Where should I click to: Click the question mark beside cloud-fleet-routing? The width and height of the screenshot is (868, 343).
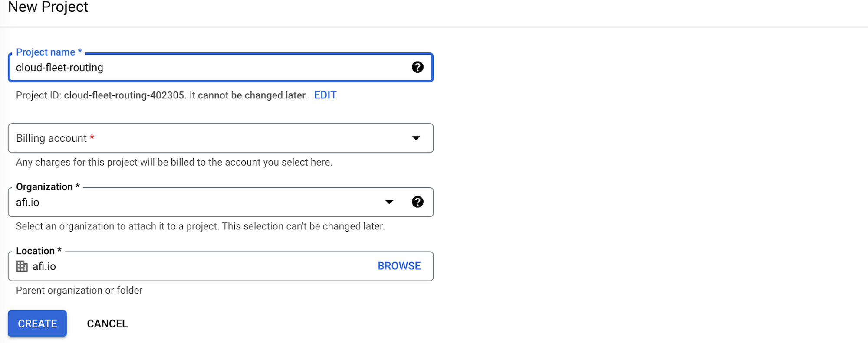(418, 67)
